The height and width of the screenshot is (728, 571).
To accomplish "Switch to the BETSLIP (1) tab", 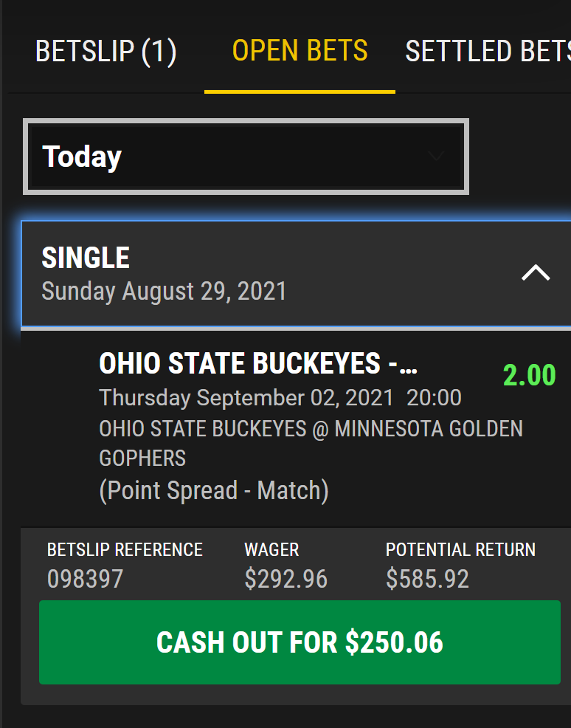I will (x=105, y=52).
